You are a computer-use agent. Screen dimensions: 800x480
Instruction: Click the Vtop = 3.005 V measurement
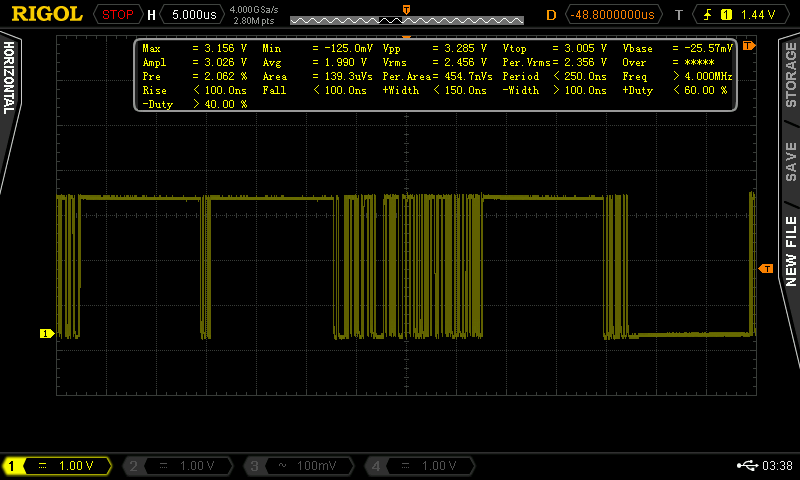(555, 48)
